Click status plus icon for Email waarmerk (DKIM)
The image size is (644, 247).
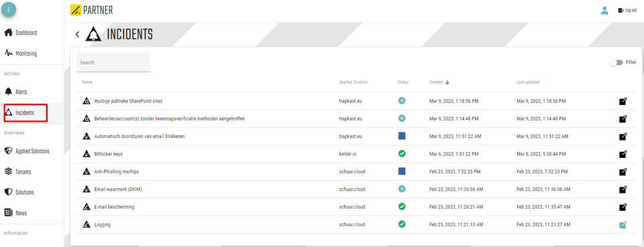pos(402,189)
